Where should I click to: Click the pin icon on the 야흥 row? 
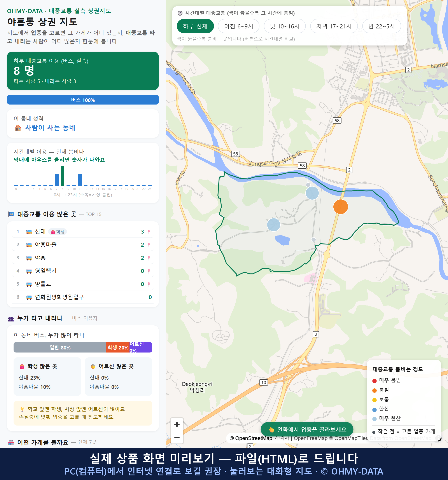click(x=149, y=258)
